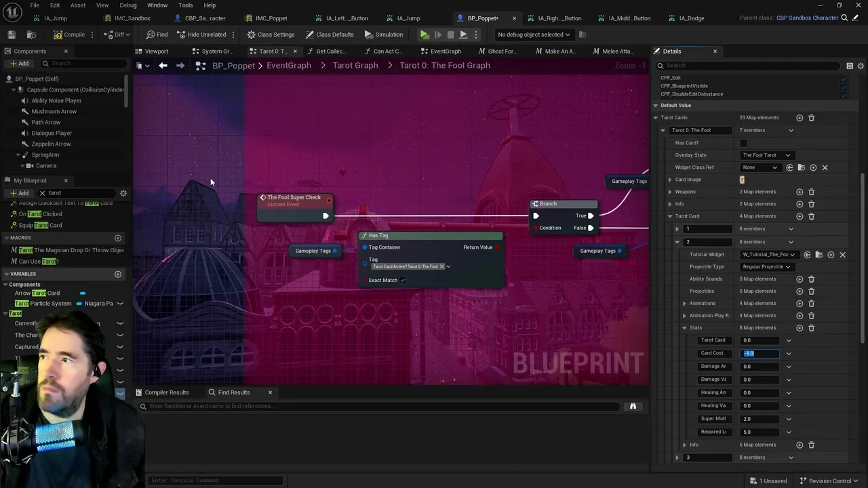Viewport: 868px width, 488px height.
Task: Navigate forward in graph history
Action: [180, 66]
